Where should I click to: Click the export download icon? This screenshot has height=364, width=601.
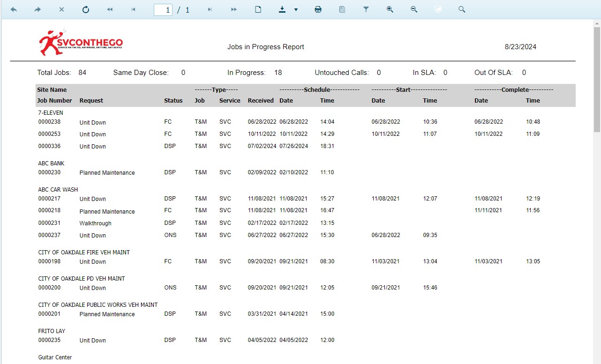click(x=282, y=9)
